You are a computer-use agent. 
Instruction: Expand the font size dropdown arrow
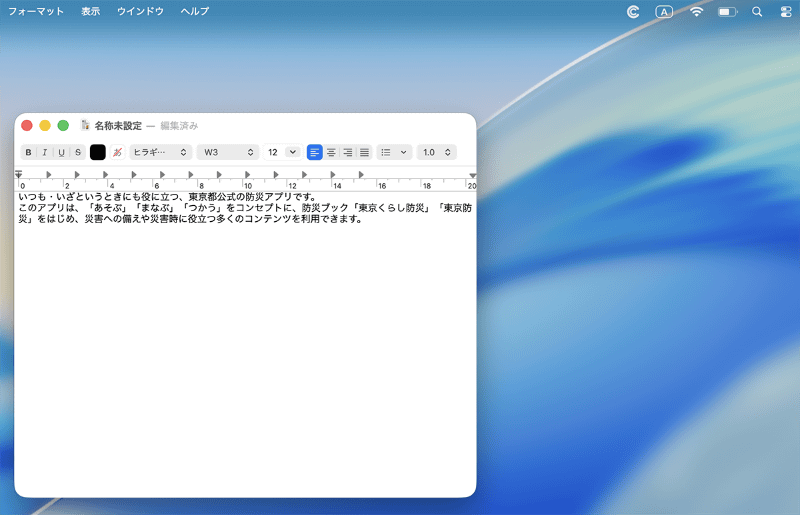[293, 152]
